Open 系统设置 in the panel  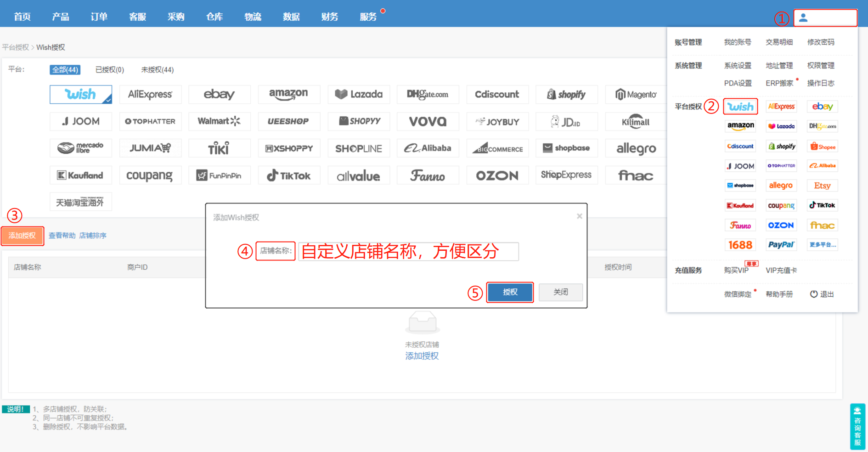(x=738, y=66)
